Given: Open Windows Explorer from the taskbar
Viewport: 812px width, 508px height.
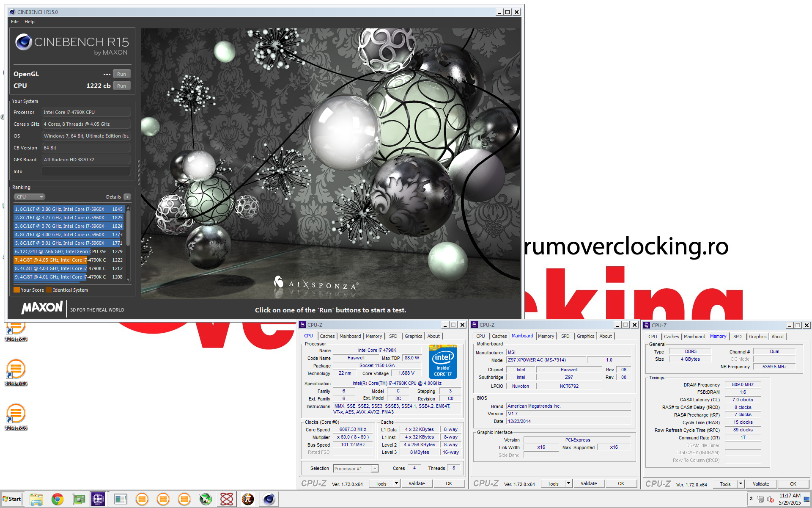Looking at the screenshot, I should pyautogui.click(x=36, y=499).
